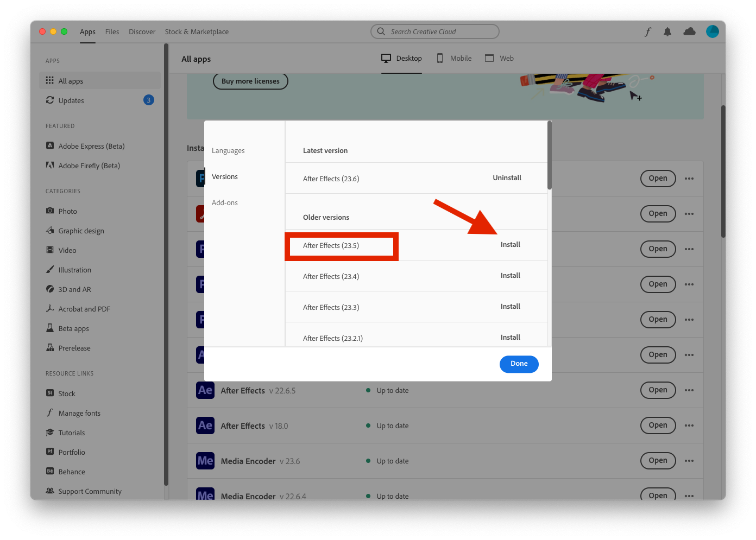Click the Portfolio icon
The width and height of the screenshot is (756, 540).
pos(50,452)
